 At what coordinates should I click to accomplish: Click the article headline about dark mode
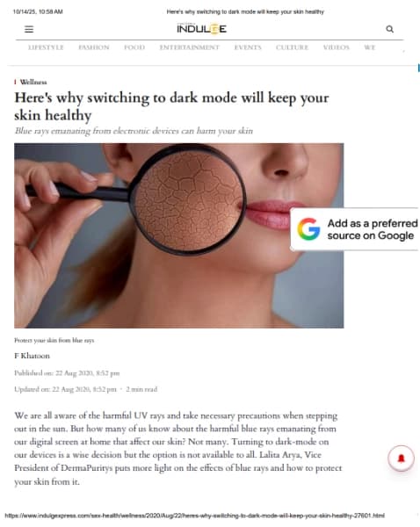[171, 106]
